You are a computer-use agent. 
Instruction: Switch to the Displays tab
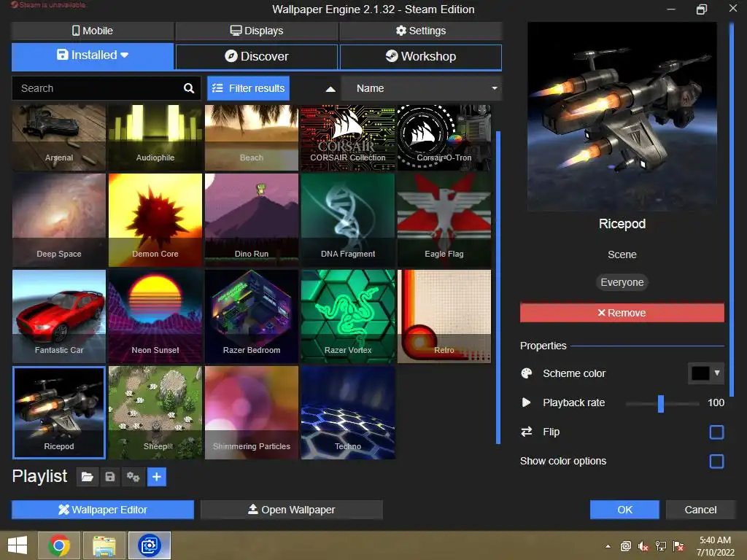[257, 31]
